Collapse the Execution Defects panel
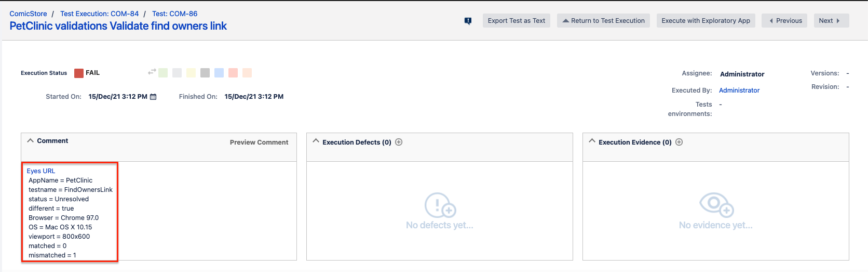 [x=316, y=141]
